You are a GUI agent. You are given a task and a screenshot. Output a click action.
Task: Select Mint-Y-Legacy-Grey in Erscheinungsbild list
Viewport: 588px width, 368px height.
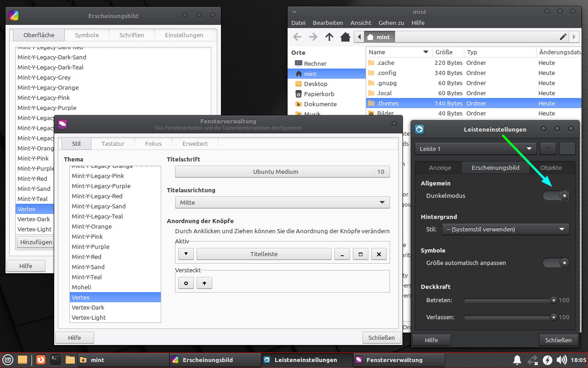[113, 77]
